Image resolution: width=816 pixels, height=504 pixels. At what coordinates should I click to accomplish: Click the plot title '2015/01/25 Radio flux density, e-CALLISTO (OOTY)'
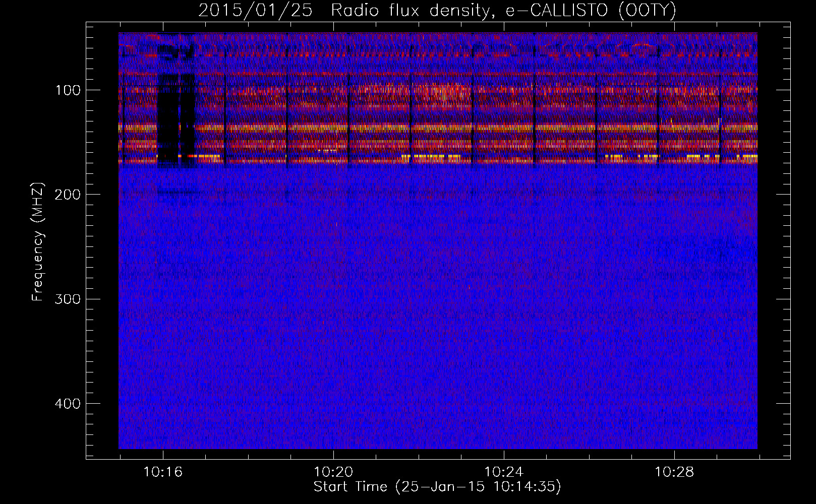[437, 11]
